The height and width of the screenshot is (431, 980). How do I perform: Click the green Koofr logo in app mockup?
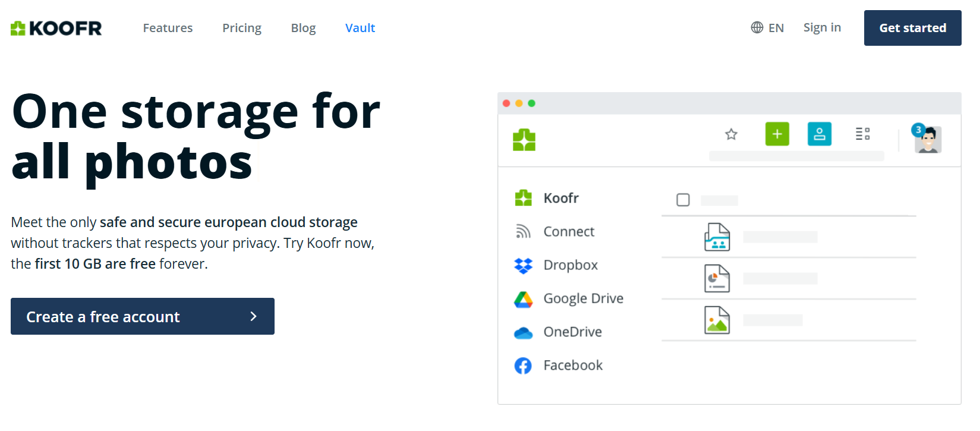524,140
